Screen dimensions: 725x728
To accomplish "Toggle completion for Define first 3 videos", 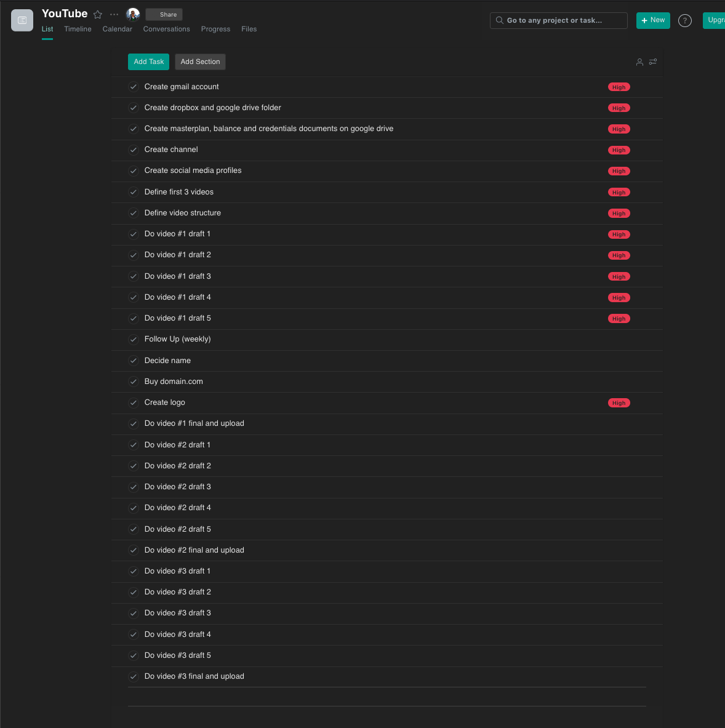I will pyautogui.click(x=134, y=192).
